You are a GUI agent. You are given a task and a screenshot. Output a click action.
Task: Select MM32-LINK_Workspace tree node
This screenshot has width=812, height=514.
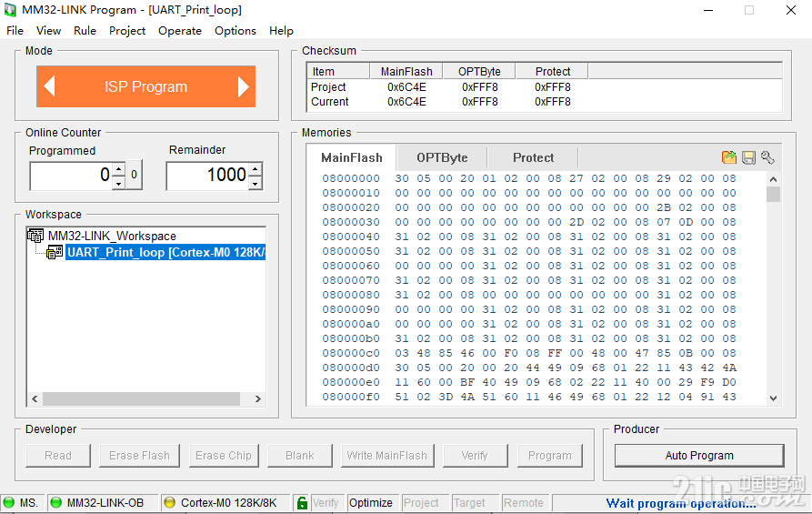(x=112, y=236)
